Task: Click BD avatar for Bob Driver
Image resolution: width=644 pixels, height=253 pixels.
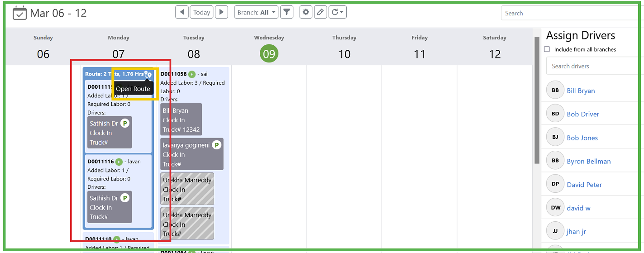Action: point(555,114)
